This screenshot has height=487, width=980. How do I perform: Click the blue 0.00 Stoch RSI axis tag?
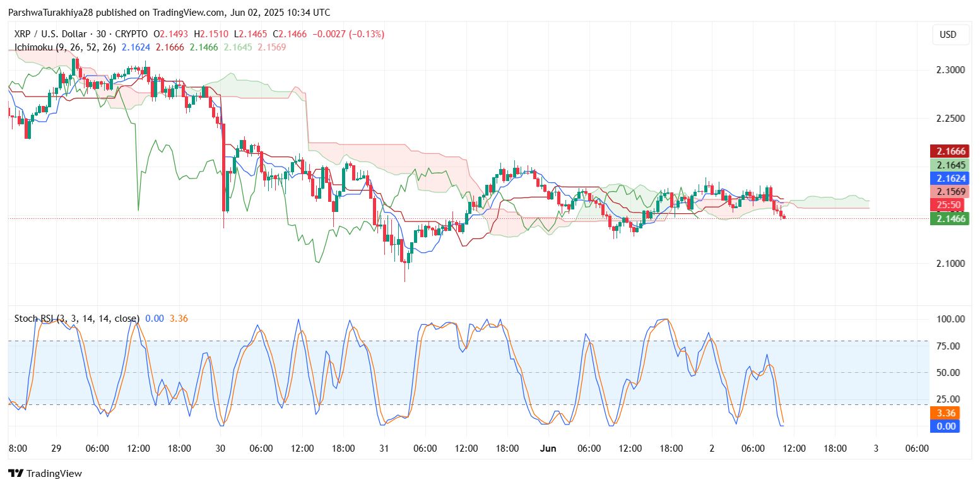945,426
